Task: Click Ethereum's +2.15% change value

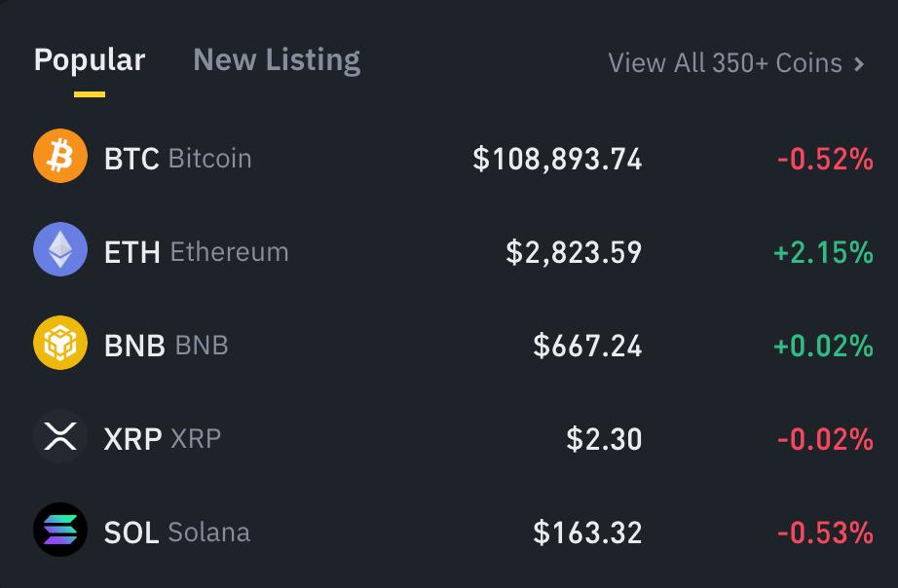Action: click(x=824, y=252)
